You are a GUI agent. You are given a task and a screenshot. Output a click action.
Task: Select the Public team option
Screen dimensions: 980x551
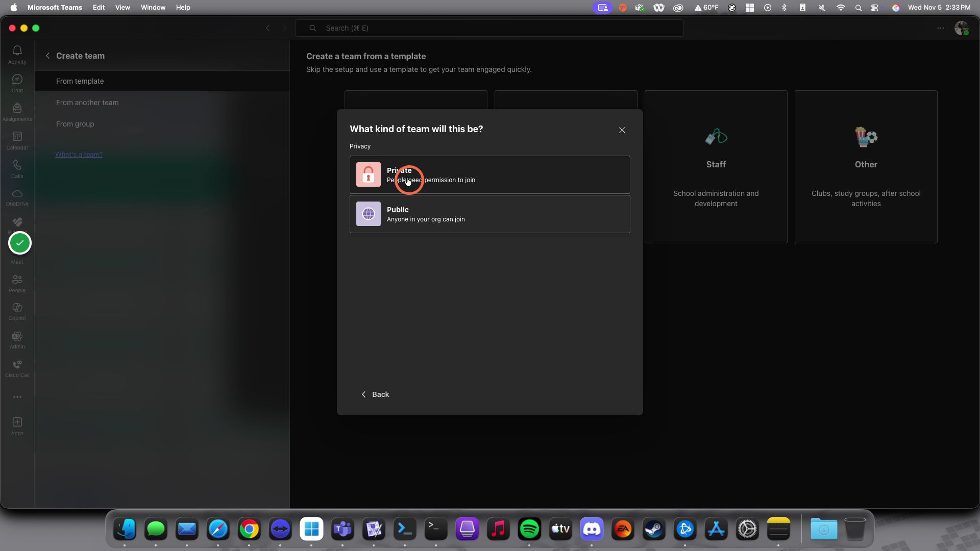490,214
